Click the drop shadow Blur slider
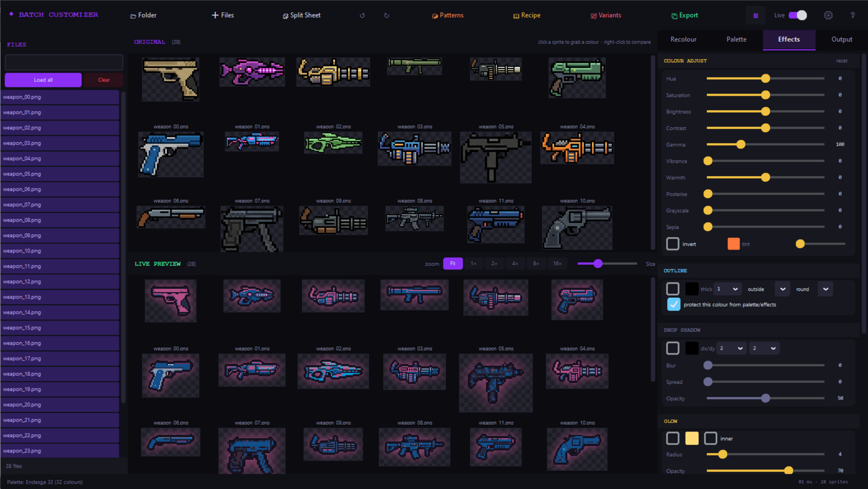This screenshot has width=868, height=489. [x=765, y=365]
